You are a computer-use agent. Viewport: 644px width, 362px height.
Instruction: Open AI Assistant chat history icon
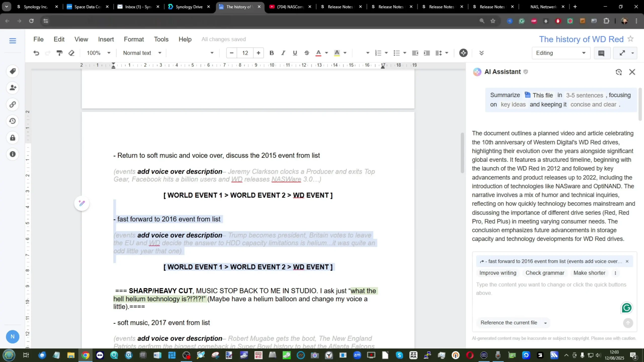[x=619, y=72]
